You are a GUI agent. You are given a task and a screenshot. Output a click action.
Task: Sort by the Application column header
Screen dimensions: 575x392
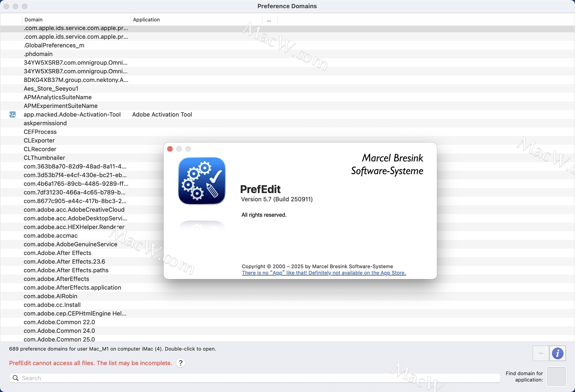[196, 20]
